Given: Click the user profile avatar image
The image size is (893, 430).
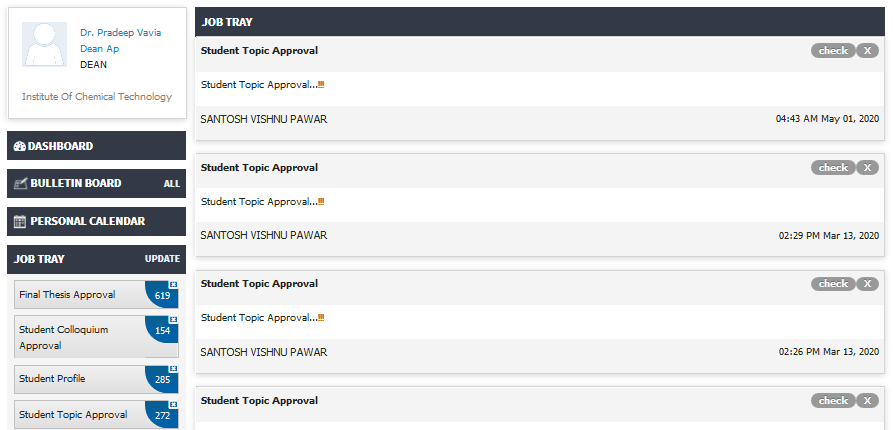Looking at the screenshot, I should click(44, 44).
